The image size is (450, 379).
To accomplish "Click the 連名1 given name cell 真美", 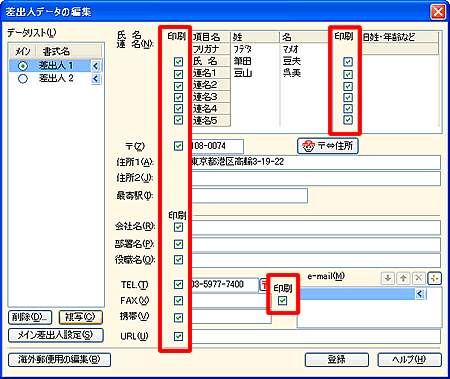I will click(x=304, y=73).
